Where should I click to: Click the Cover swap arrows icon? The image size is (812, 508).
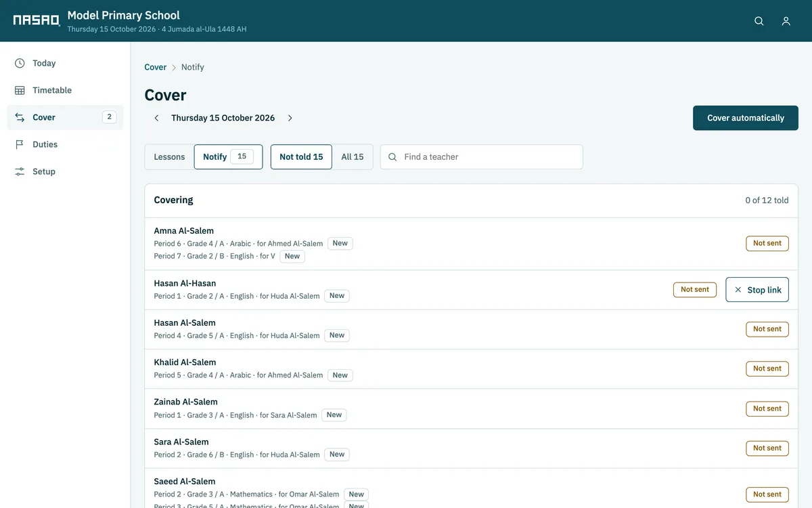[x=20, y=117]
